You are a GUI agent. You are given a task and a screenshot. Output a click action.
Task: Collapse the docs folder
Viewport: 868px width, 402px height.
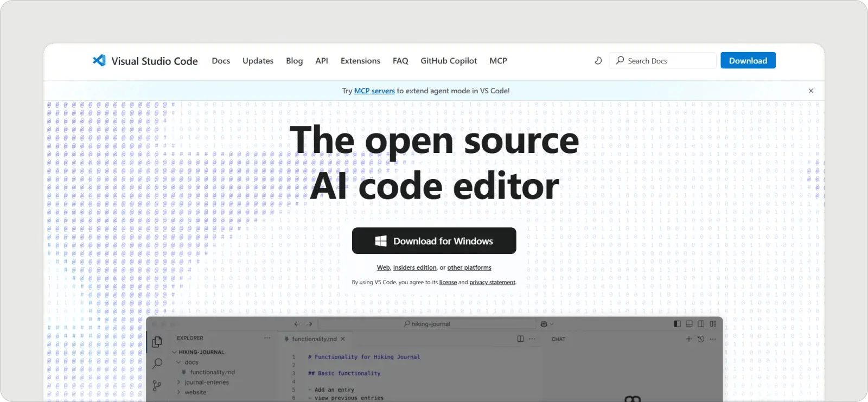coord(178,362)
